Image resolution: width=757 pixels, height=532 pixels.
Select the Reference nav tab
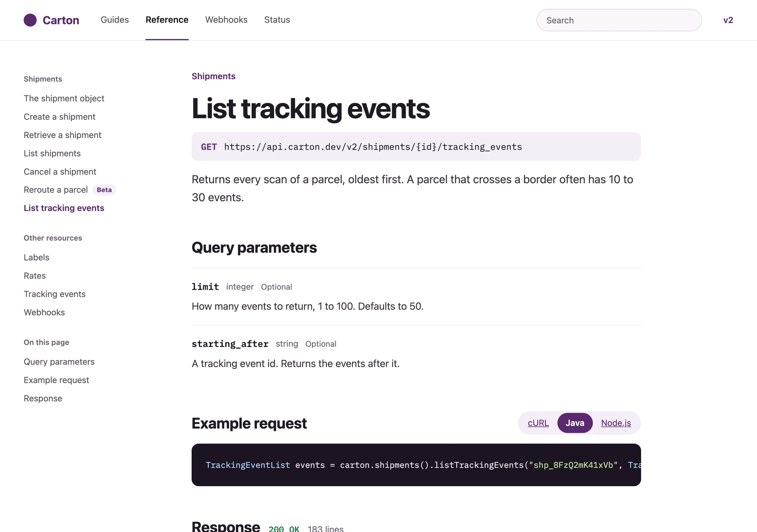pyautogui.click(x=167, y=20)
